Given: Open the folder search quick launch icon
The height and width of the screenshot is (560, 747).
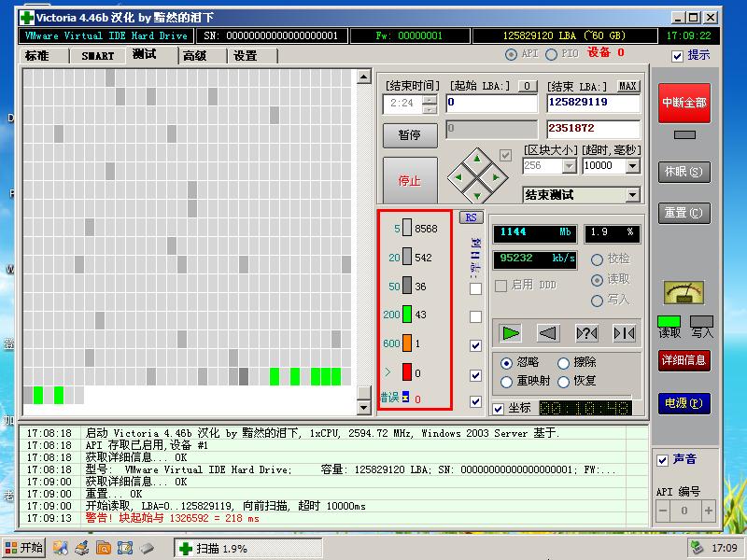Looking at the screenshot, I should coord(104,548).
